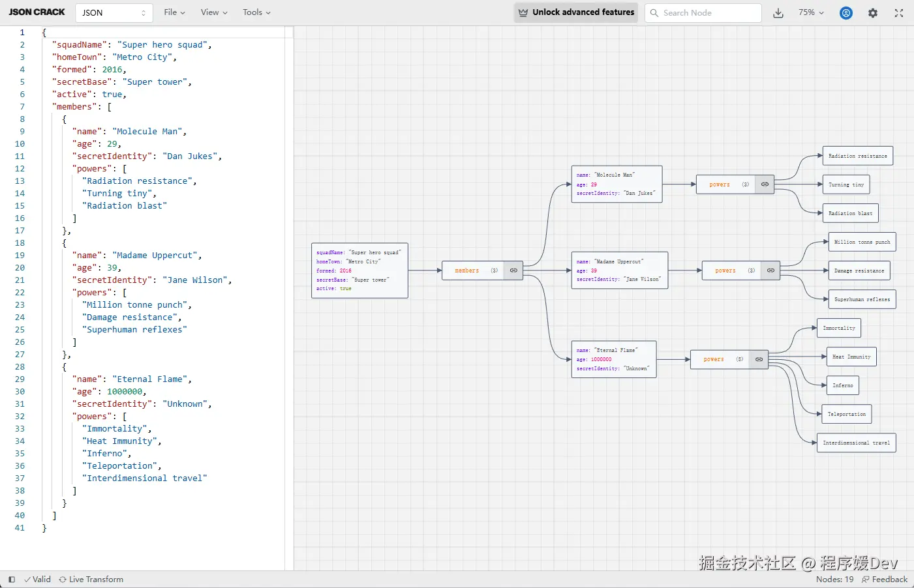This screenshot has width=914, height=588.
Task: Collapse the members node using link icon
Action: coord(513,271)
